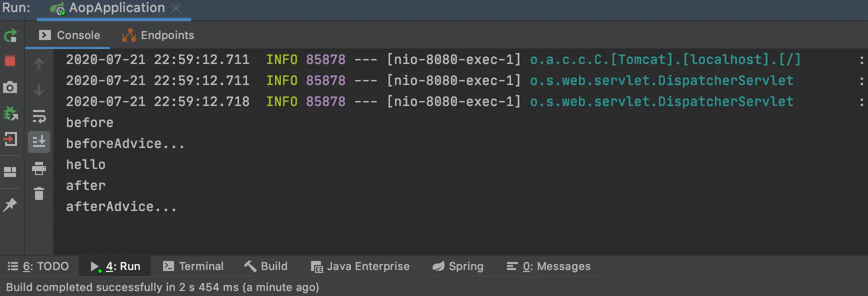Print console output with the printer icon

pos(39,168)
